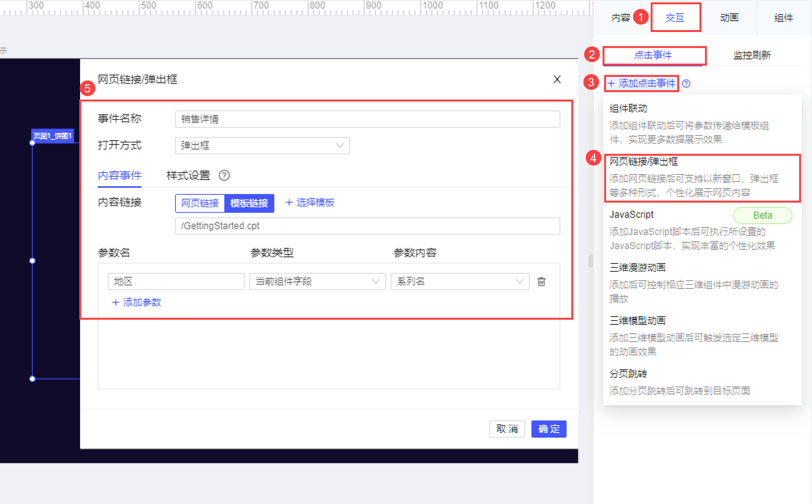Viewport: 812px width, 504px height.
Task: Click the 事件名称 input field
Action: [x=367, y=119]
